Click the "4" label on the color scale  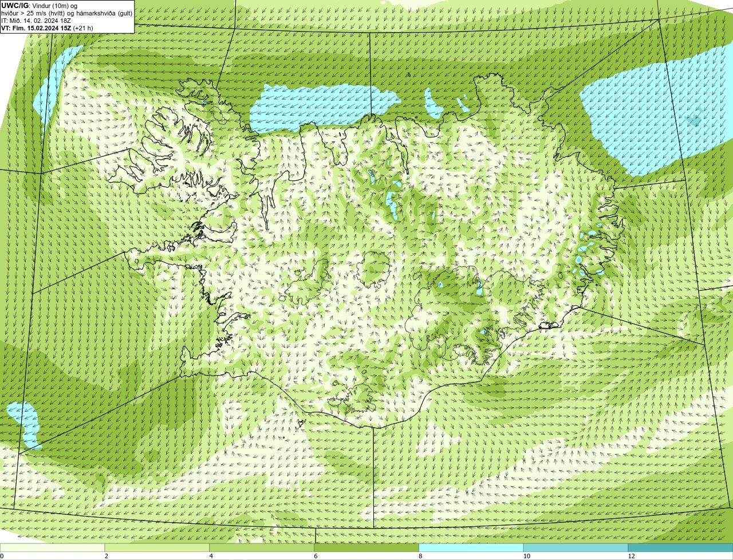click(x=211, y=556)
